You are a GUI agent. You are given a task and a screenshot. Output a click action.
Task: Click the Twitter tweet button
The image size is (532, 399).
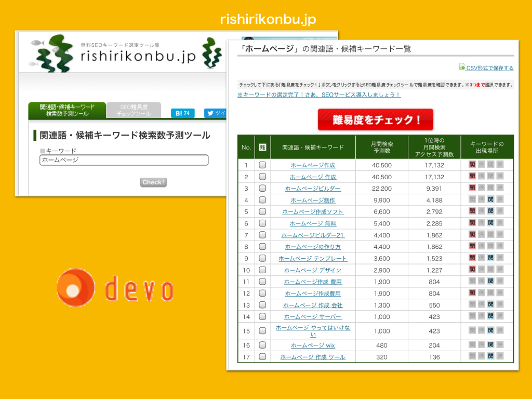pyautogui.click(x=215, y=113)
